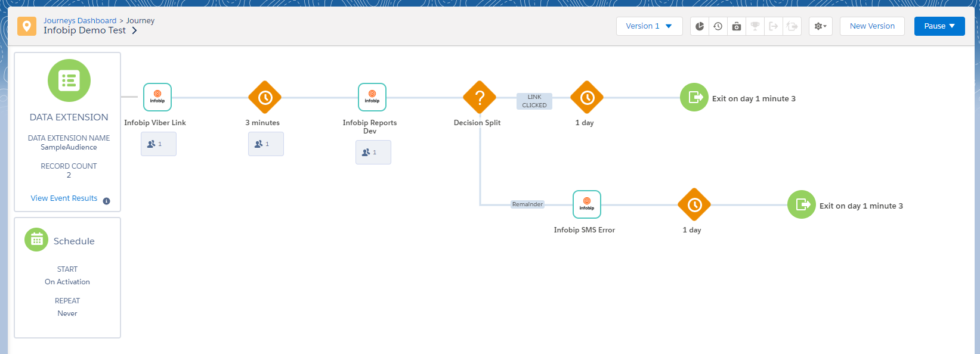Open the settings gear dropdown menu
The image size is (980, 354).
click(821, 26)
